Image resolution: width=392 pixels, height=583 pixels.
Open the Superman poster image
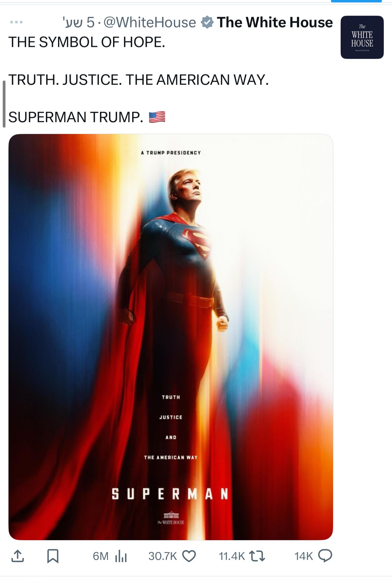(171, 337)
